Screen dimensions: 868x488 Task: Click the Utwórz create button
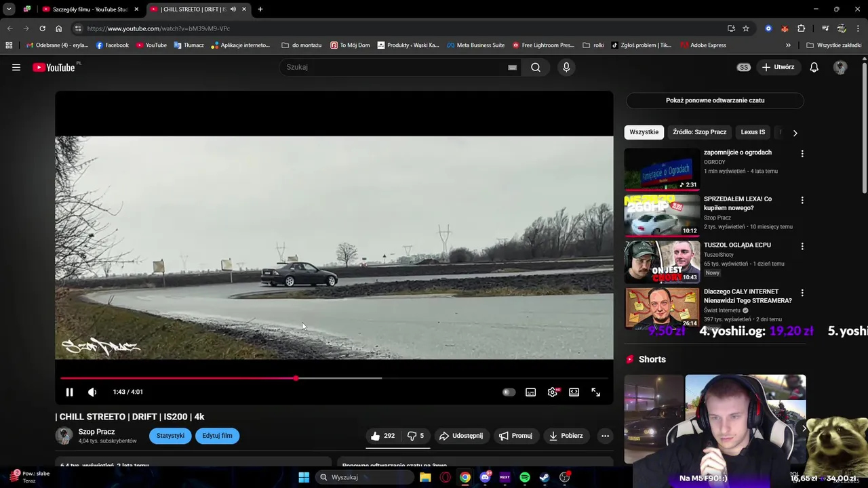(778, 67)
